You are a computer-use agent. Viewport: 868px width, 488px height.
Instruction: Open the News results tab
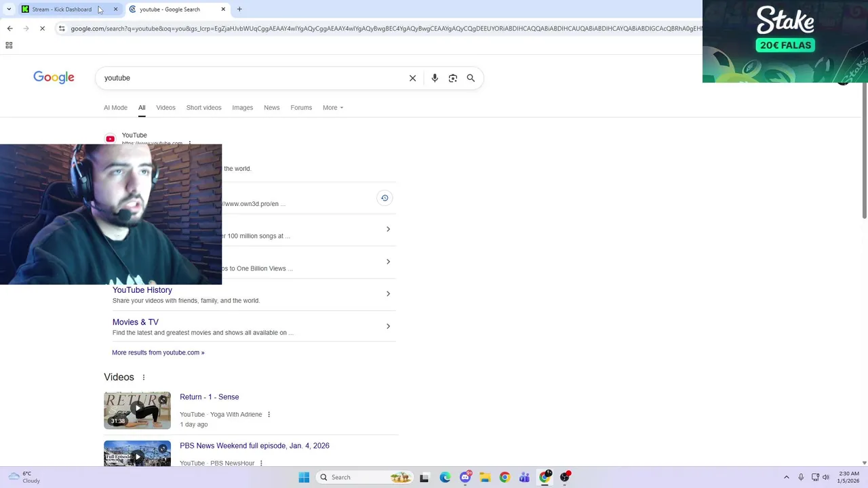(271, 108)
